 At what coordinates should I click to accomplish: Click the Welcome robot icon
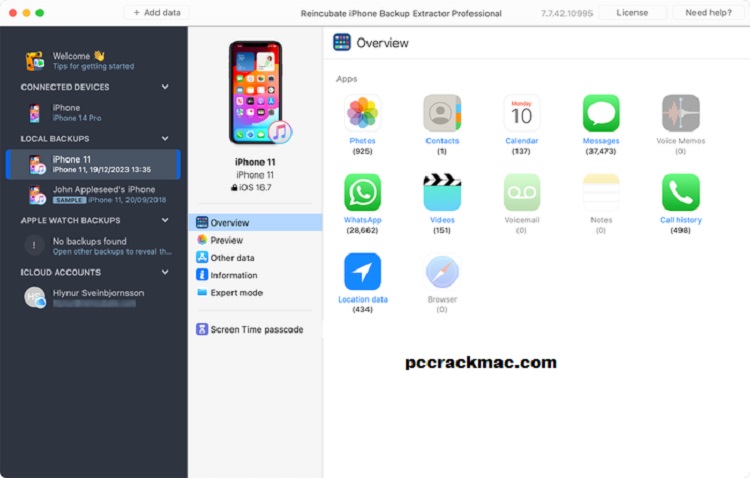[x=34, y=61]
